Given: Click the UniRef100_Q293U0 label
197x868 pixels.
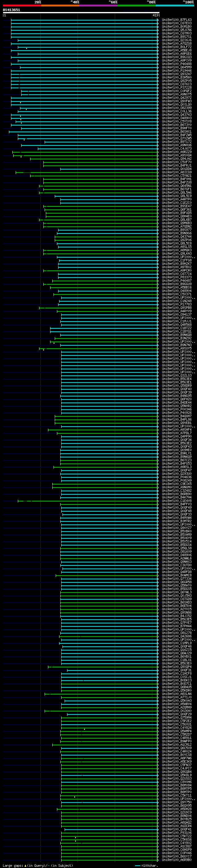Looking at the screenshot, I should (177, 474).
